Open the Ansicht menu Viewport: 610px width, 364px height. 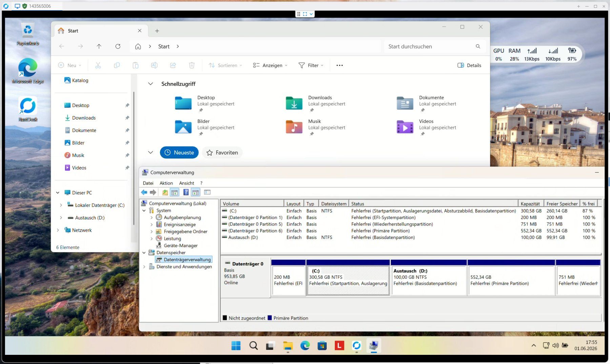[x=186, y=183]
